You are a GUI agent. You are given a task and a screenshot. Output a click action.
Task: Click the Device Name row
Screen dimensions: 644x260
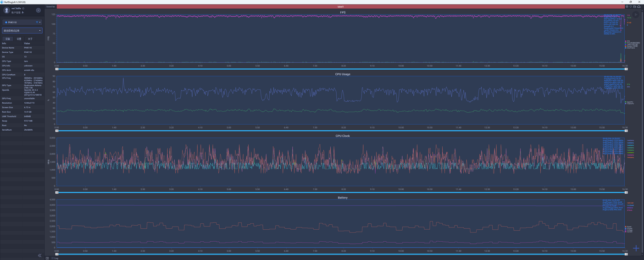22,48
